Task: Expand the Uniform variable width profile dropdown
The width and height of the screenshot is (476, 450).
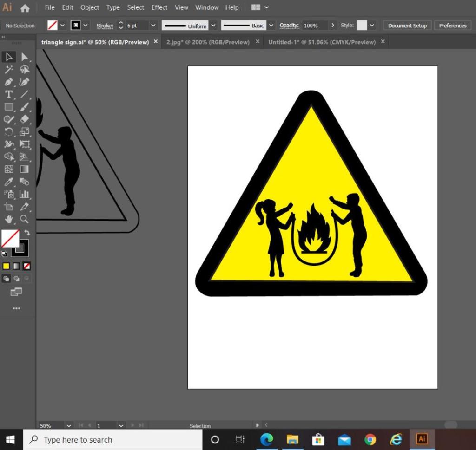Action: (213, 26)
